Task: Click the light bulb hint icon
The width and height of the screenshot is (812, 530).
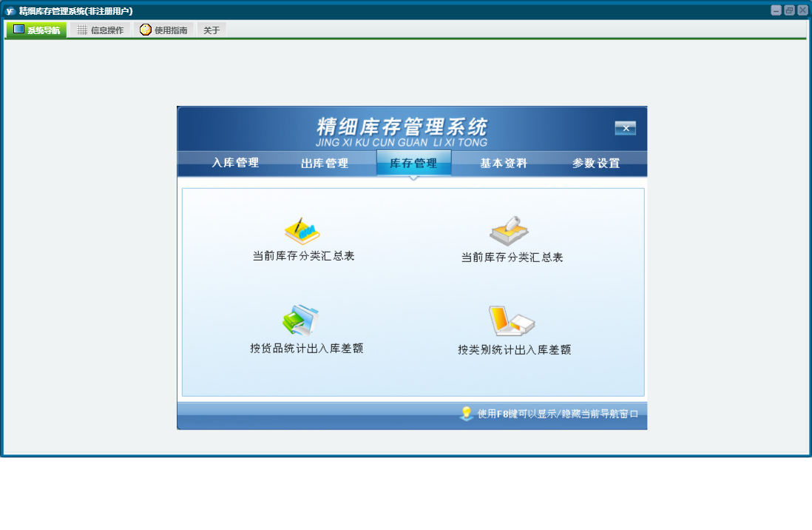Action: (466, 414)
